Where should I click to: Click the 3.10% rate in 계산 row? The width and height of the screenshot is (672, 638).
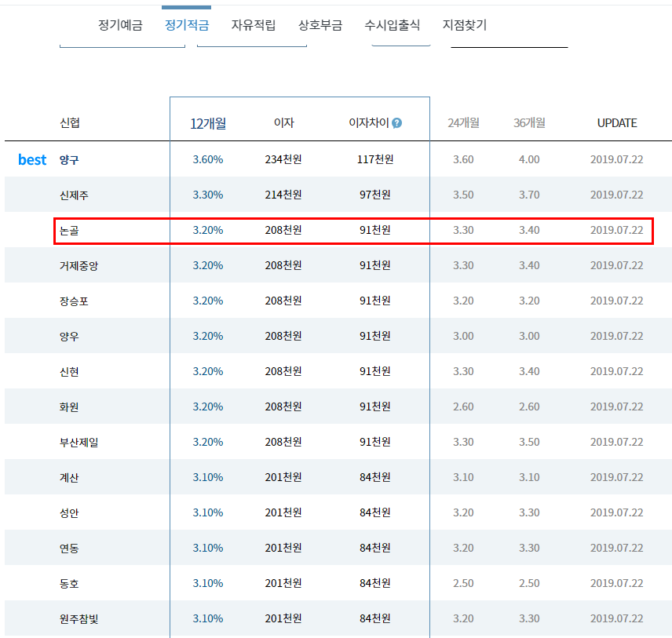point(208,477)
